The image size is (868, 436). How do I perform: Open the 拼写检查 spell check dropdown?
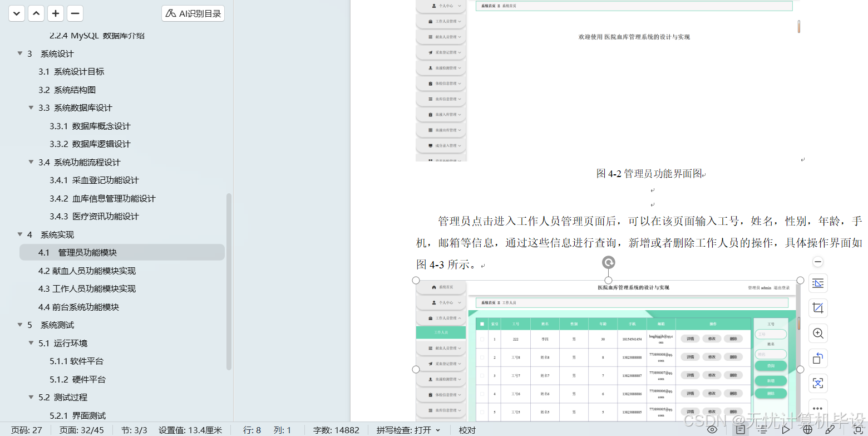click(439, 429)
